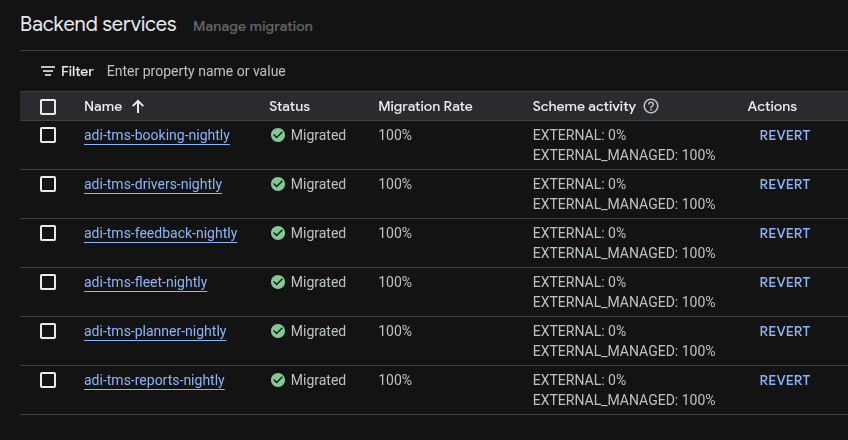This screenshot has height=440, width=848.
Task: Click 'Migrated' status text for adi-tms-booking-nightly
Action: click(318, 135)
